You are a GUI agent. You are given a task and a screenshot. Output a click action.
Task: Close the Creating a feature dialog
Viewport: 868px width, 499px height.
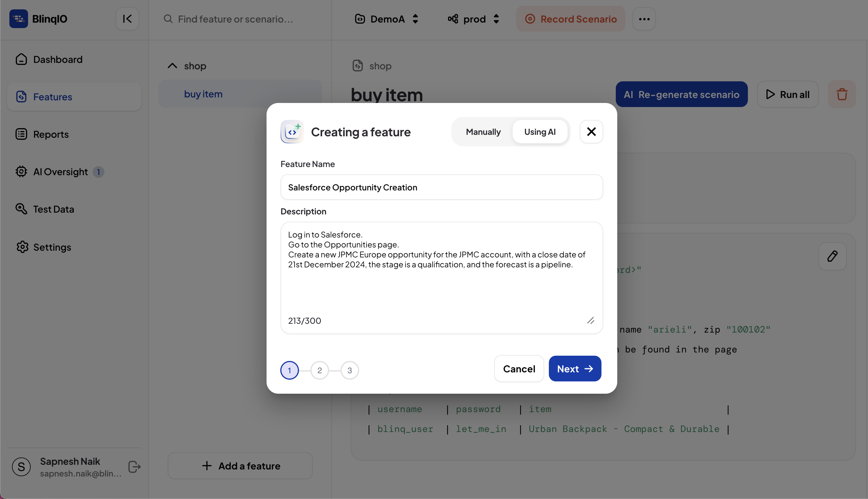click(x=591, y=132)
